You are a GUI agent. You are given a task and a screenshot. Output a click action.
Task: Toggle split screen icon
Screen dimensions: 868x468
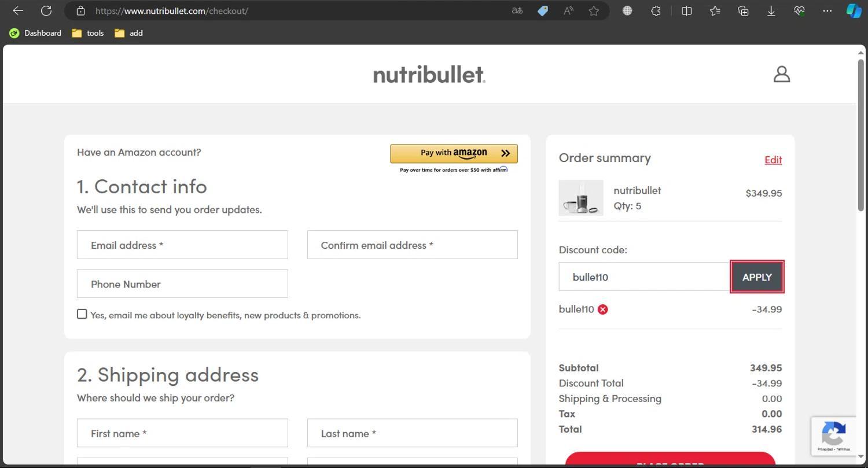click(687, 10)
